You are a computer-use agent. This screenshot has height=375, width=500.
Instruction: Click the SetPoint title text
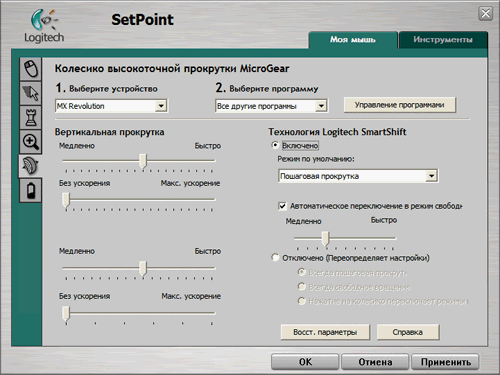tap(142, 20)
